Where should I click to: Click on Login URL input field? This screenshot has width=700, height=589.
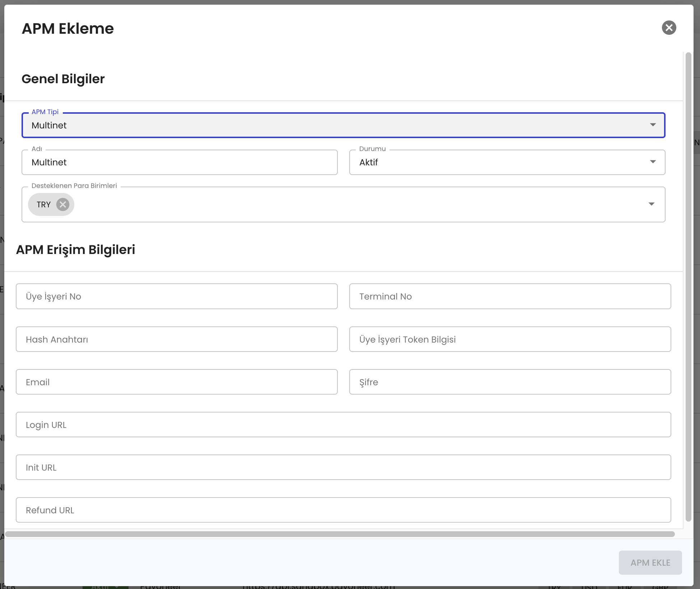[343, 424]
